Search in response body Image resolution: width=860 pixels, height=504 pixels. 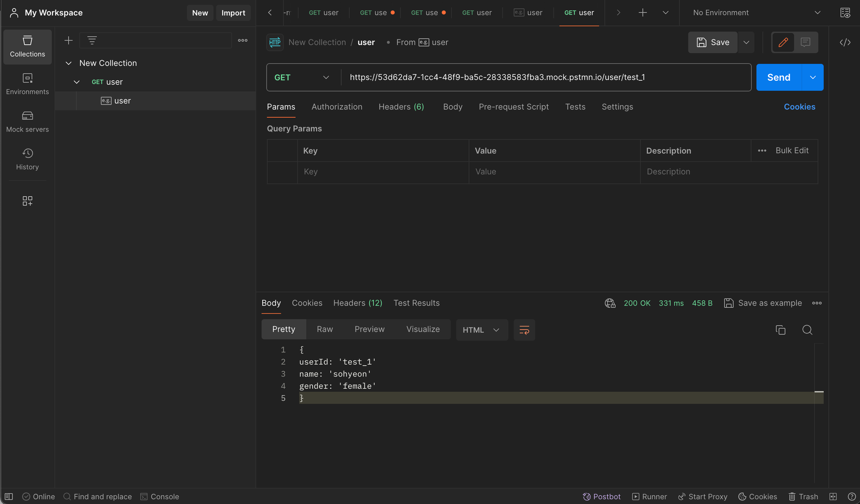(807, 330)
